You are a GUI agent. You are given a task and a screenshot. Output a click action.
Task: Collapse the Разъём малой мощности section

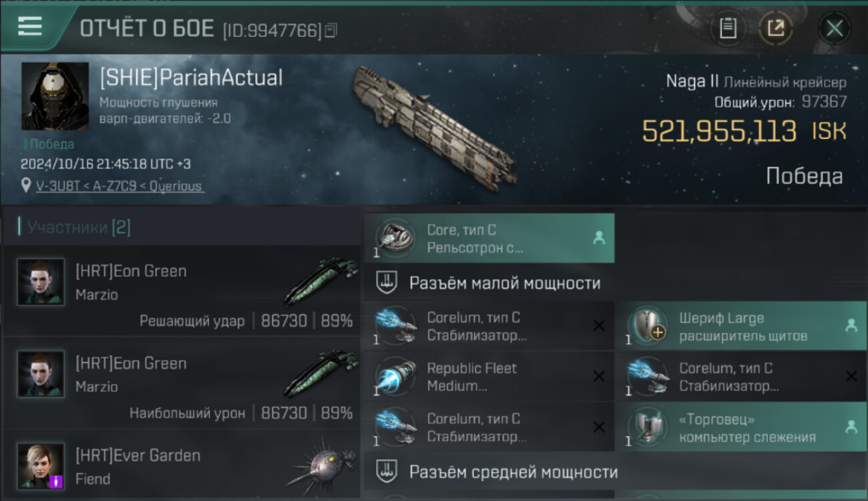click(489, 283)
